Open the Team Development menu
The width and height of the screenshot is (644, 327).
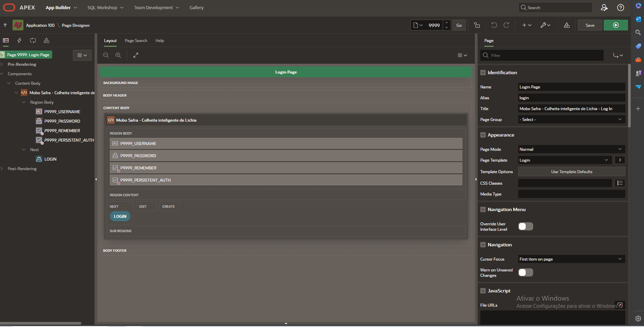pos(156,7)
